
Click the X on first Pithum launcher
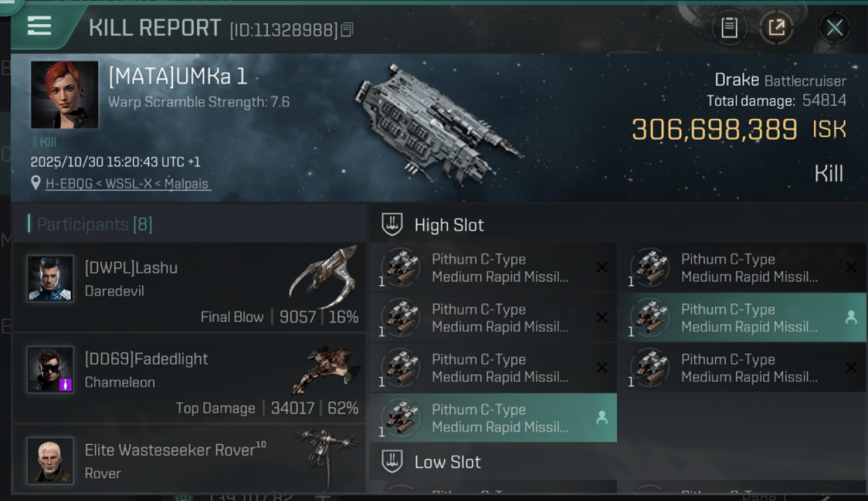[x=602, y=267]
